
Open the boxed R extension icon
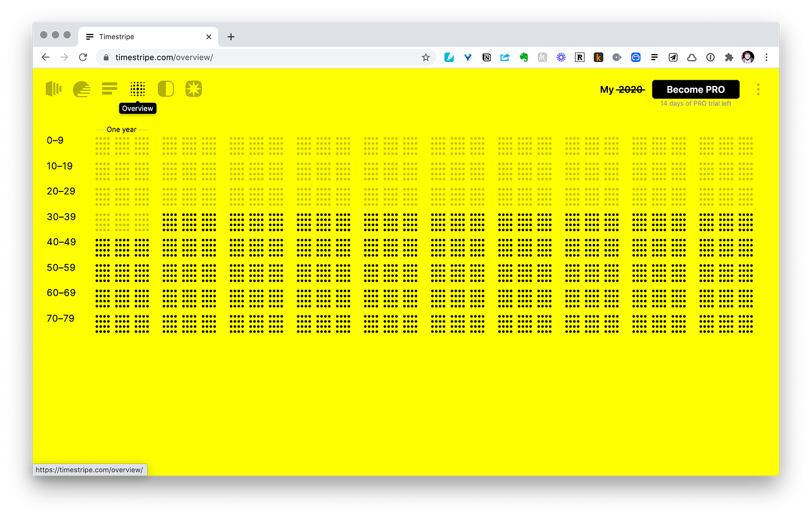(x=579, y=57)
